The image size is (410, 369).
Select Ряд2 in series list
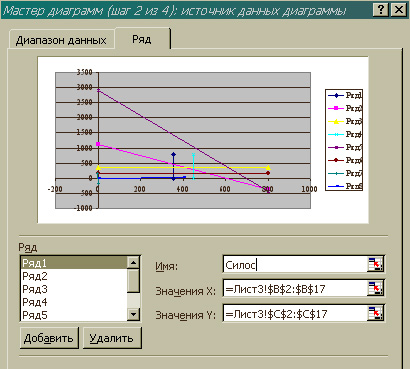(x=74, y=276)
